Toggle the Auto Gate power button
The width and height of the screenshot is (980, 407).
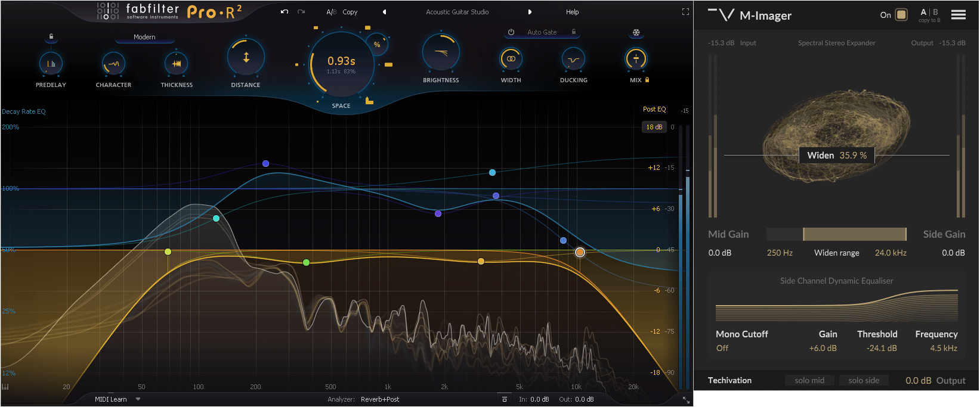coord(511,32)
